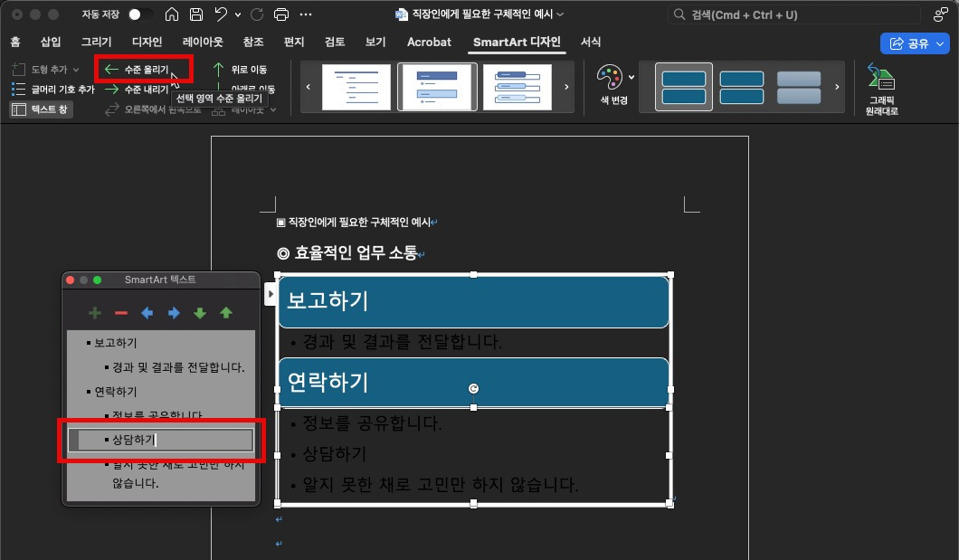Click green up arrow in text pane

click(226, 313)
